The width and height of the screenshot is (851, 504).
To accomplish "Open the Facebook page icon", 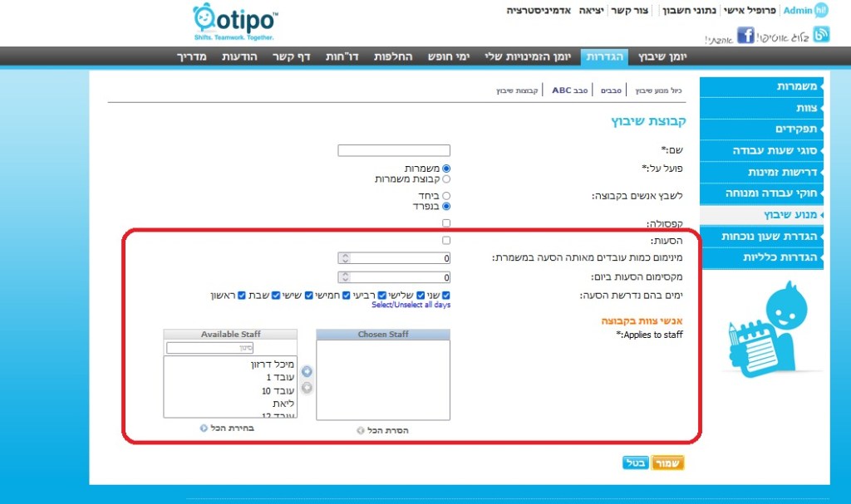I will click(745, 35).
